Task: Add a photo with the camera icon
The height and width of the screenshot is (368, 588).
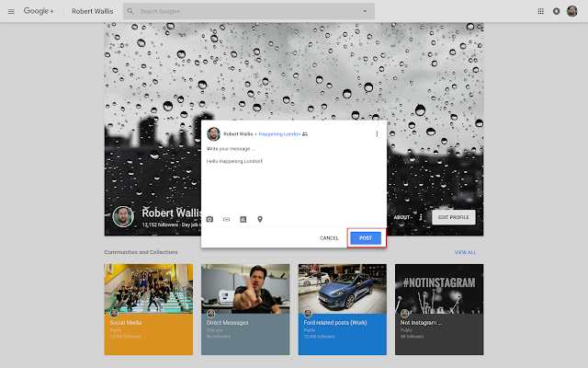Action: [209, 219]
